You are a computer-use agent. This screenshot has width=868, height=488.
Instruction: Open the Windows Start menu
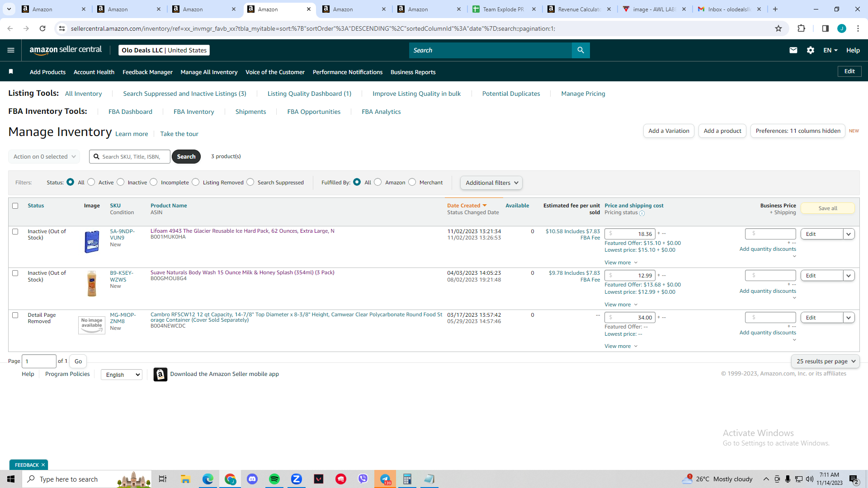[11, 479]
